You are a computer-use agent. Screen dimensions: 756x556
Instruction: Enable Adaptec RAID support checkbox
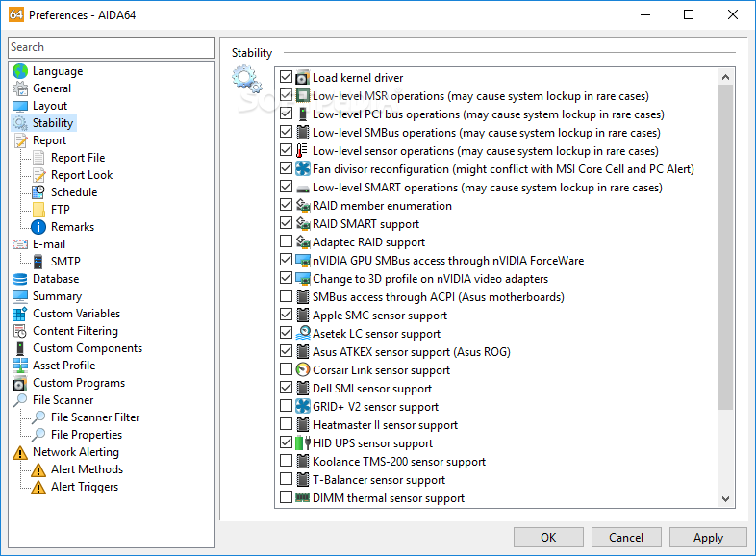point(286,241)
